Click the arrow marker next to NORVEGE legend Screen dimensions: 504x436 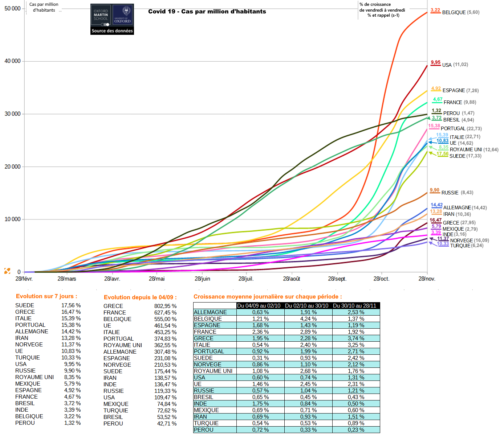point(431,238)
